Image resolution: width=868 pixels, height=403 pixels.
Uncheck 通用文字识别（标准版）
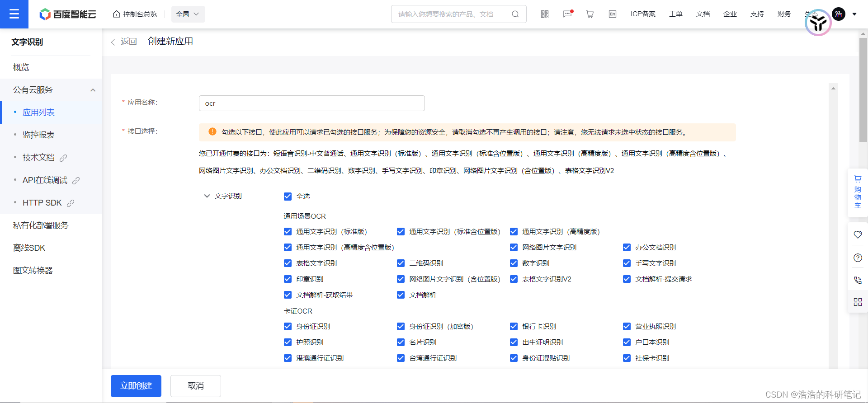(x=288, y=231)
